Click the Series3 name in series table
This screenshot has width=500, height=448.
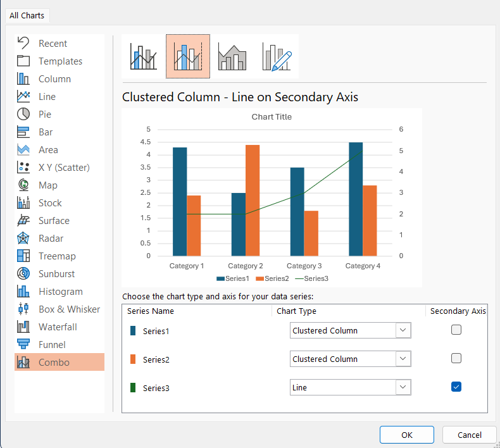pyautogui.click(x=156, y=388)
